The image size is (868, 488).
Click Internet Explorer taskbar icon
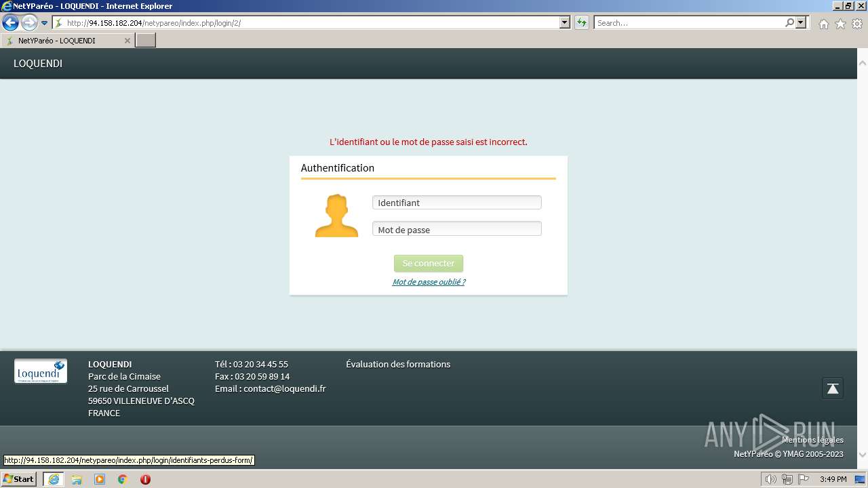coord(54,479)
